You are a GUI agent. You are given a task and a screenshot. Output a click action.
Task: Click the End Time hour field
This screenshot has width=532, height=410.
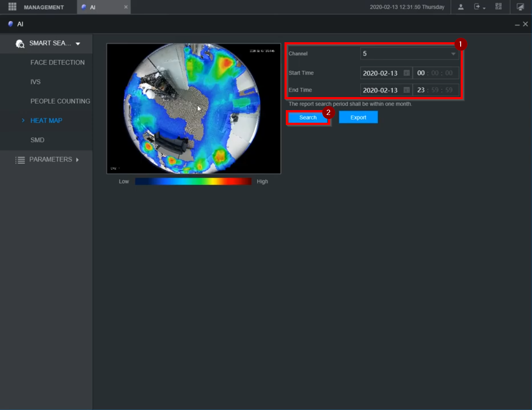click(421, 90)
